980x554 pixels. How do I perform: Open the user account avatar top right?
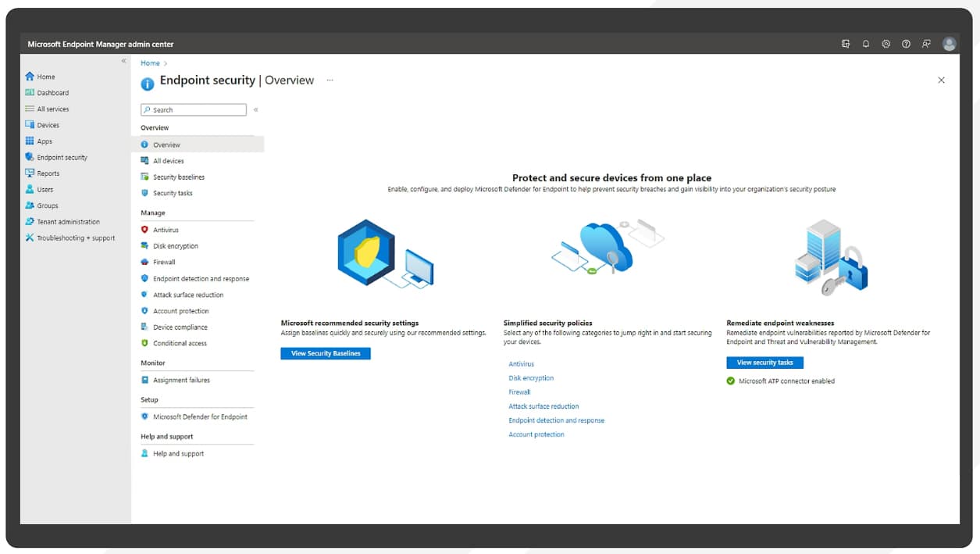pyautogui.click(x=949, y=44)
